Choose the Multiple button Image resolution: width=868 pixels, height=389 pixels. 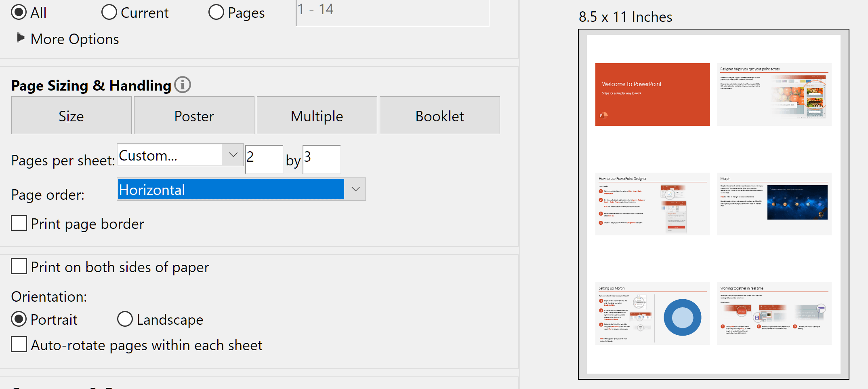[x=317, y=115]
